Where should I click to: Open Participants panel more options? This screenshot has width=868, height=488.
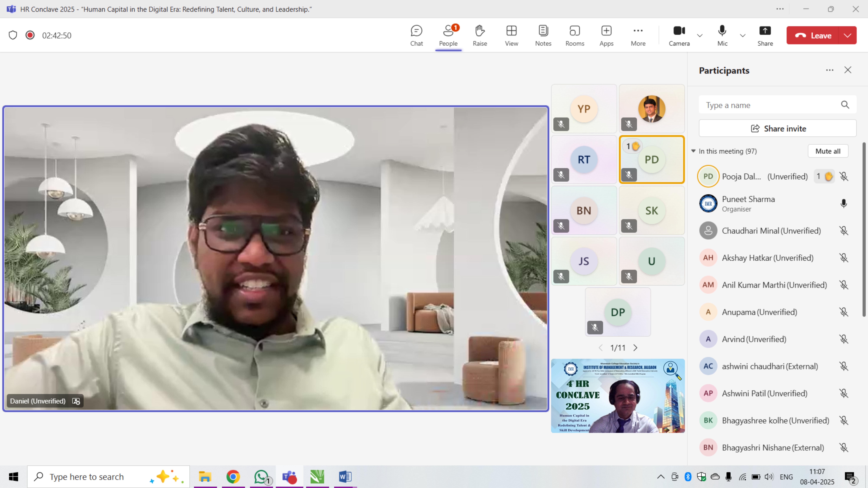click(830, 70)
